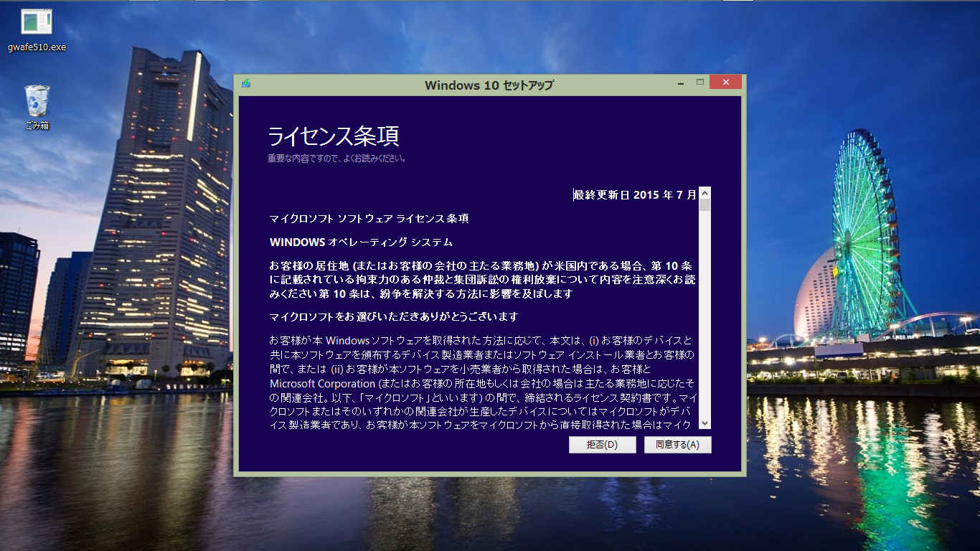Click the 拒否(D) decline button

[x=603, y=445]
